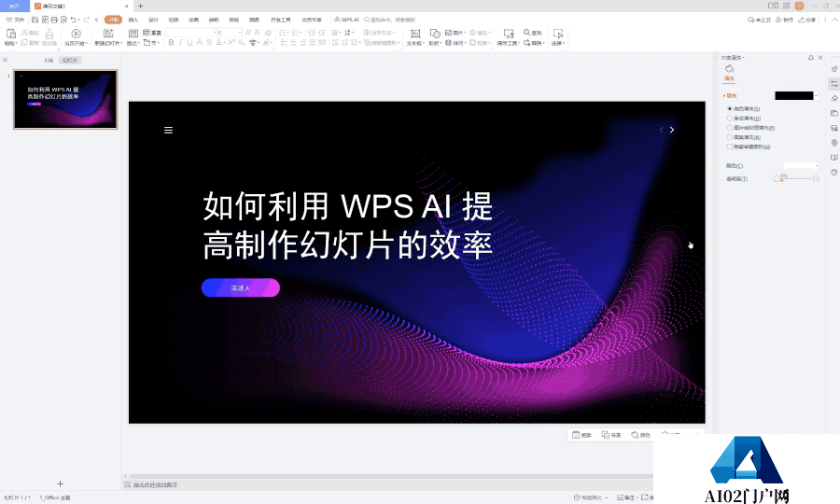The height and width of the screenshot is (504, 840).
Task: Click the Reset slide button
Action: 152,33
